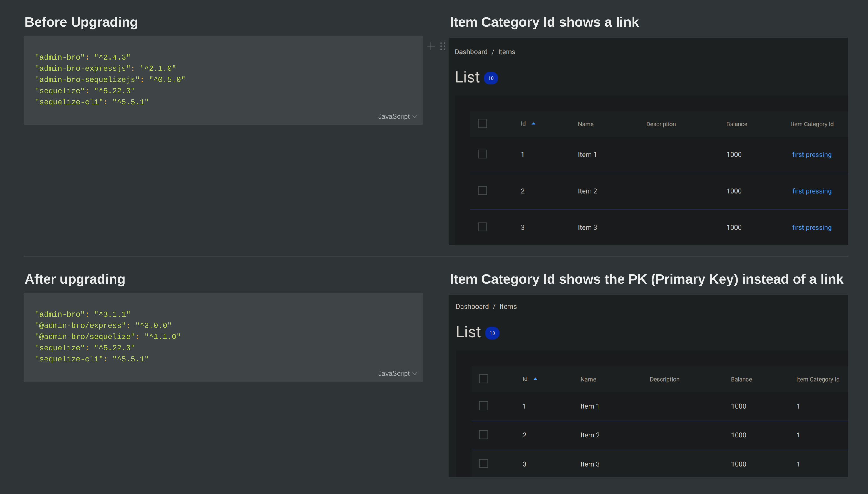Click the six-dot drag handle icon

coord(442,46)
